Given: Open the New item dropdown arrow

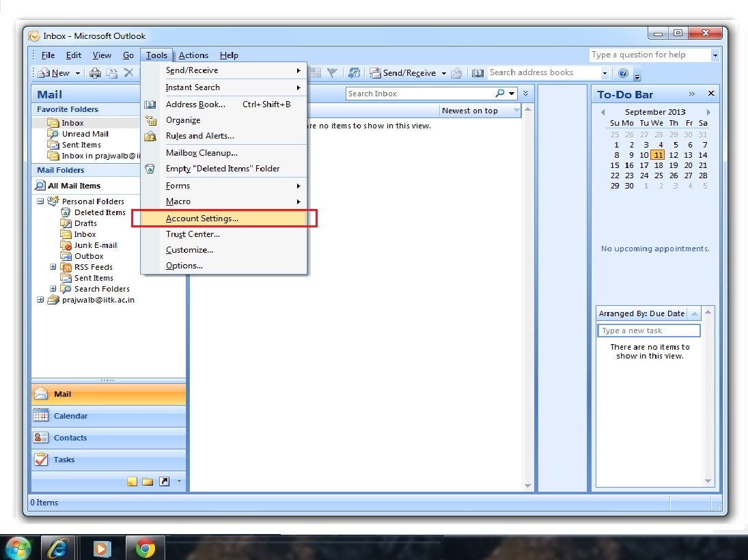Looking at the screenshot, I should tap(78, 73).
